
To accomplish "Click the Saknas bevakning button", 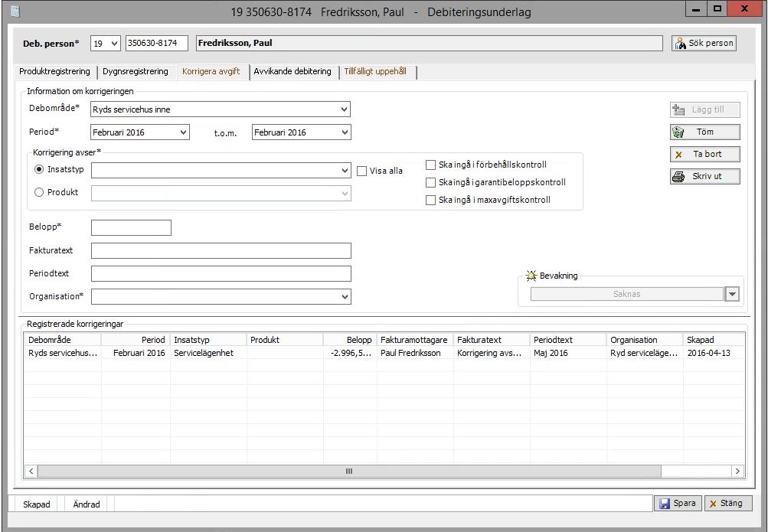I will (627, 294).
